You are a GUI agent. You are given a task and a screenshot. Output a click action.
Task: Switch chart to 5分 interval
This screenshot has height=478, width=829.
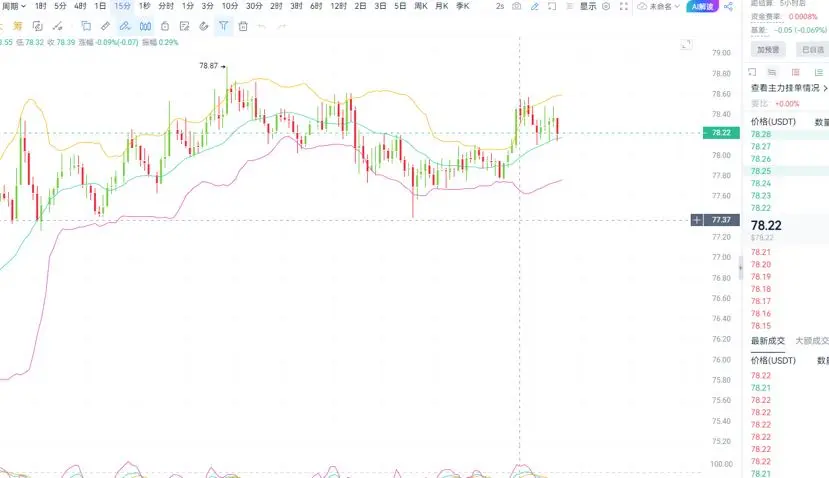[x=60, y=6]
